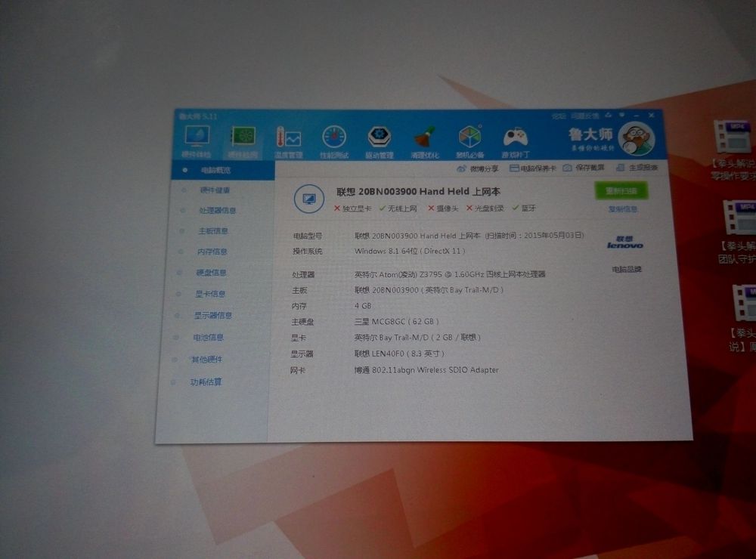Viewport: 756px width, 559px height.
Task: Select 主板信息 in the sidebar
Action: click(213, 231)
